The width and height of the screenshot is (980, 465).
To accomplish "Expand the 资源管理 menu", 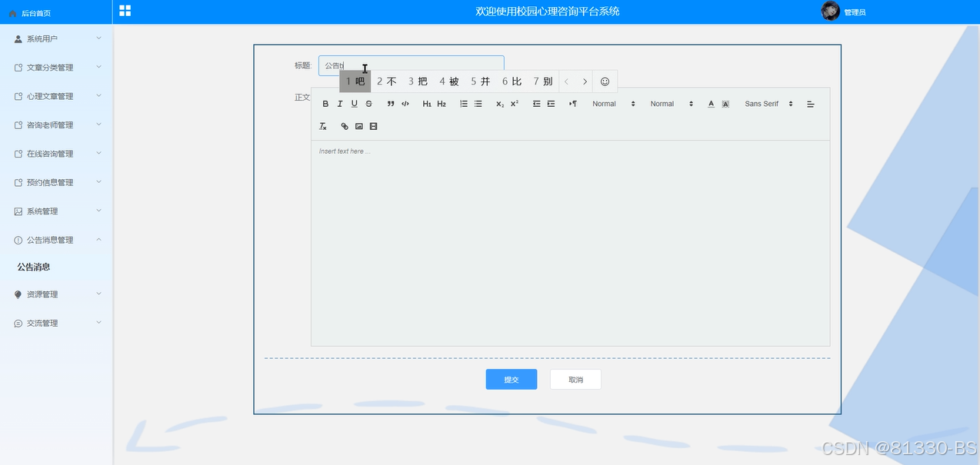I will 56,294.
